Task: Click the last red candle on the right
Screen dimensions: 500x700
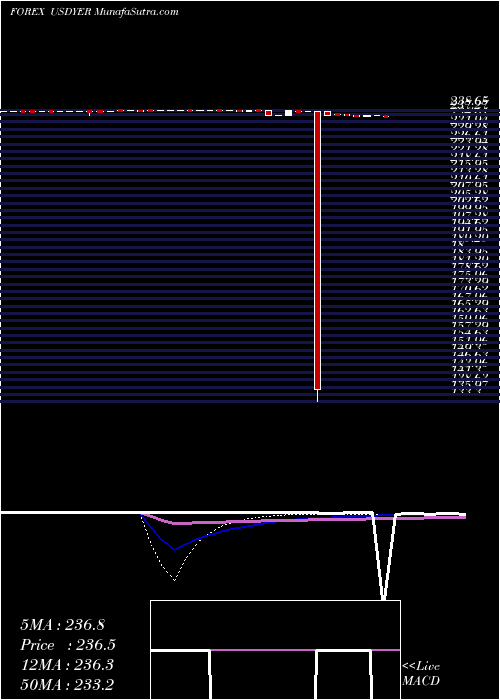Action: 386,117
